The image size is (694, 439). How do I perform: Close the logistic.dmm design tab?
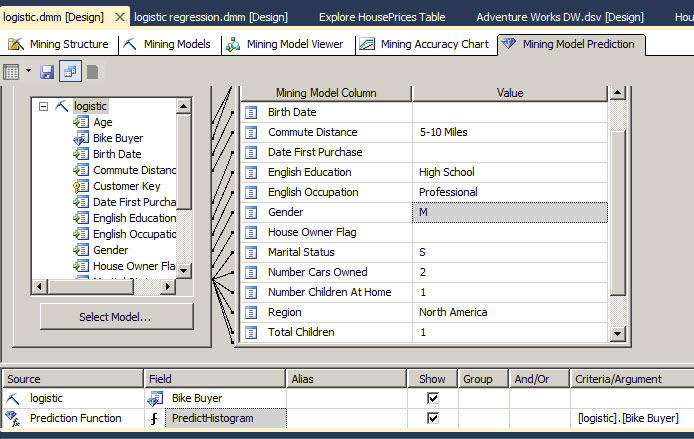120,17
